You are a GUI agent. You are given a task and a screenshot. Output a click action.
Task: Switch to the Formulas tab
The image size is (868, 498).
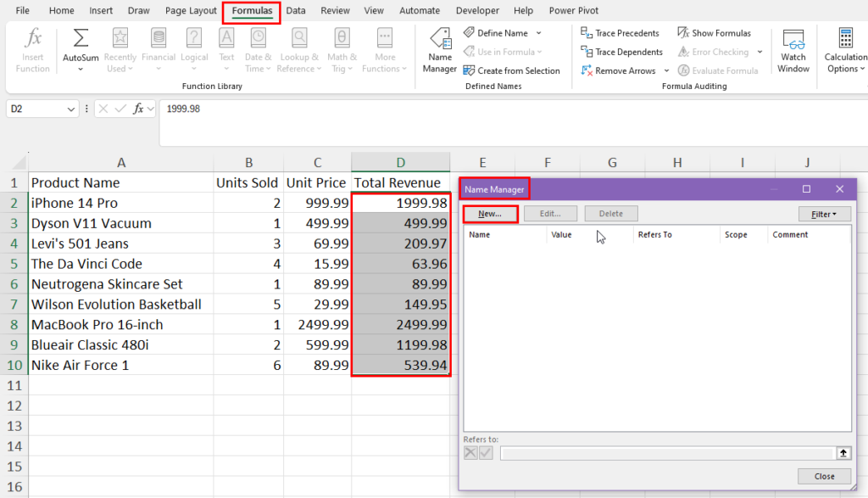pos(252,10)
